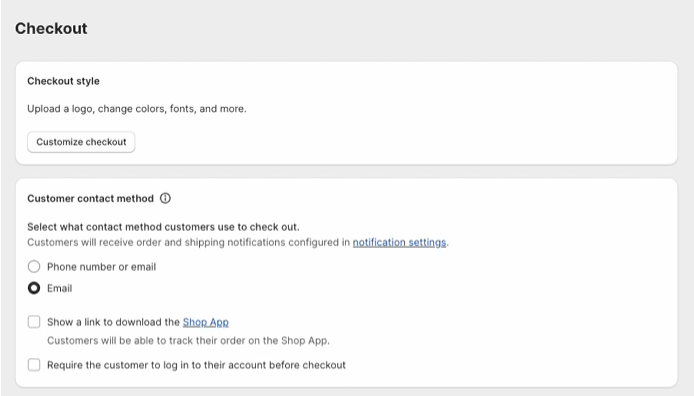This screenshot has height=396, width=694.
Task: Click the Checkout page heading
Action: point(51,28)
